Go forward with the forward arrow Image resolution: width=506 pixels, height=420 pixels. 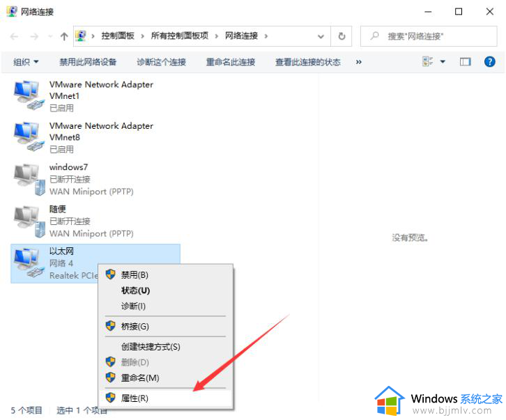click(34, 36)
